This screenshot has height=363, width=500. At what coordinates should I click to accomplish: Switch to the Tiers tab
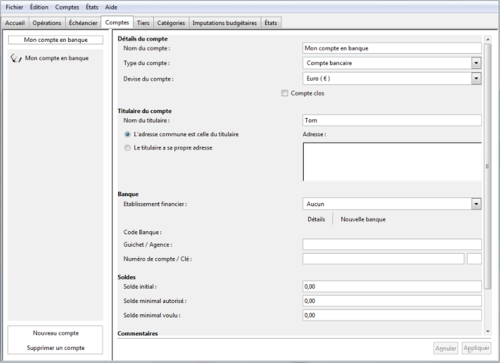pyautogui.click(x=143, y=23)
